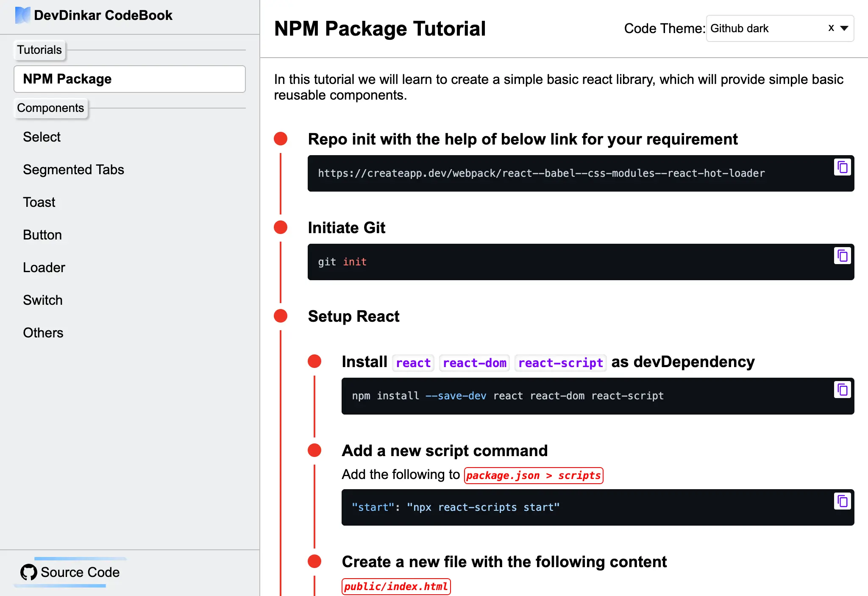This screenshot has height=596, width=868.
Task: Expand the Code Theme dropdown arrow
Action: [844, 28]
